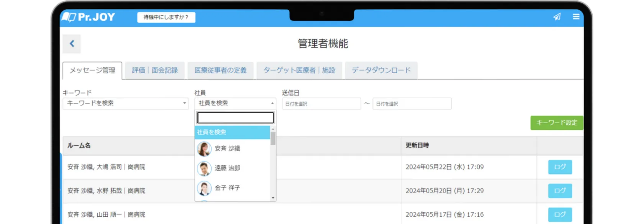Viewport: 644px width, 224px height.
Task: Open the hamburger menu icon
Action: click(x=576, y=16)
